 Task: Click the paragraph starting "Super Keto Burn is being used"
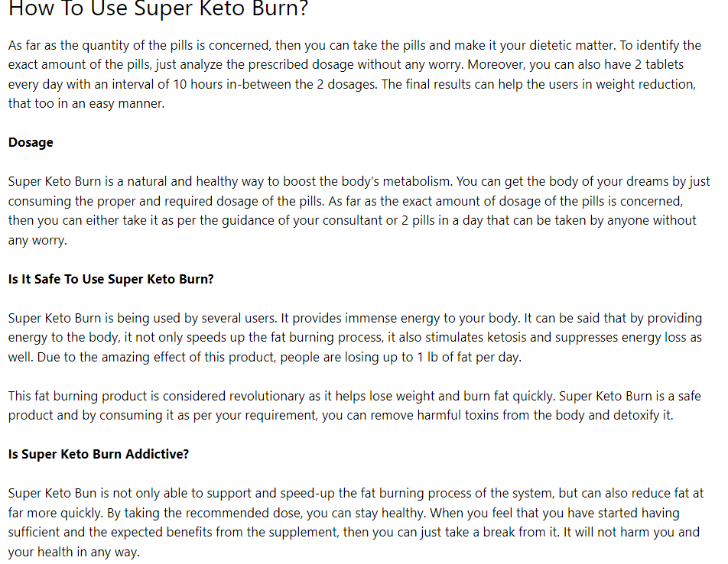point(355,338)
